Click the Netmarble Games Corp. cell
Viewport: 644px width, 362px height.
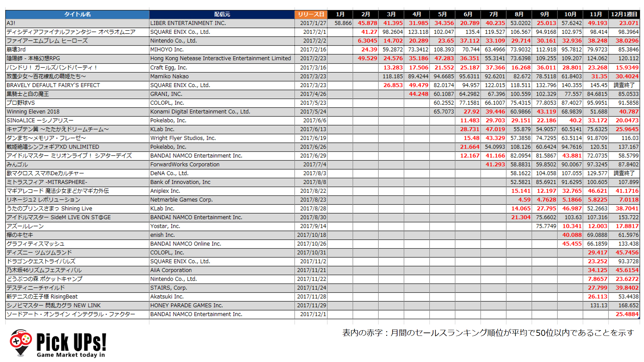coord(222,200)
